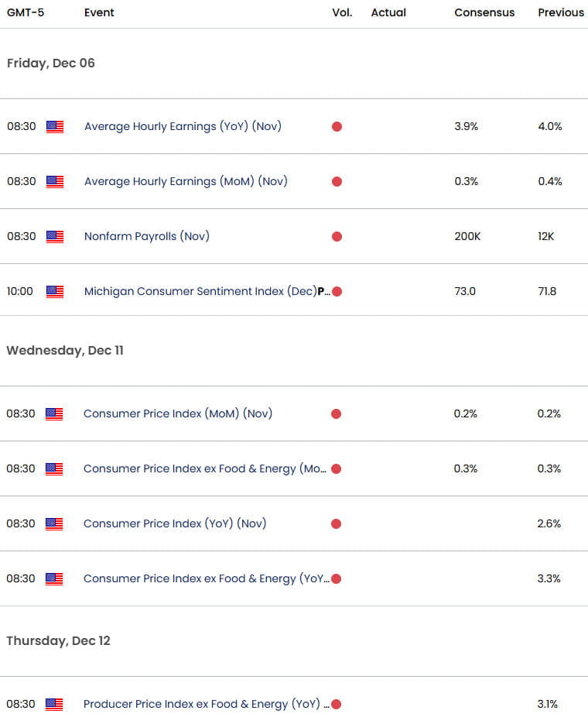Select the Wednesday, Dec 11 date heading
Viewport: 588px width, 724px height.
[65, 351]
